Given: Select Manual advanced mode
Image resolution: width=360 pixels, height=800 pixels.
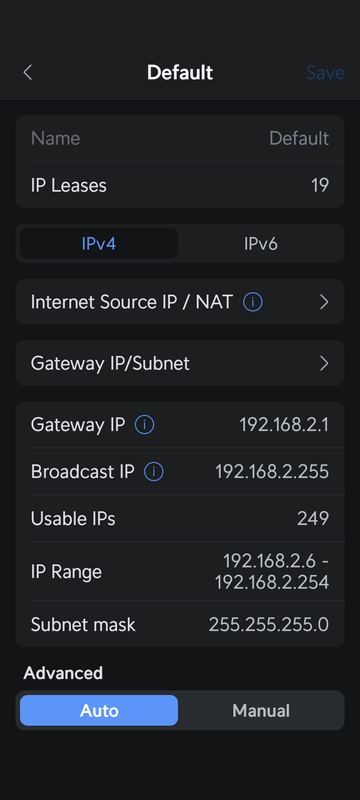Looking at the screenshot, I should click(x=261, y=710).
